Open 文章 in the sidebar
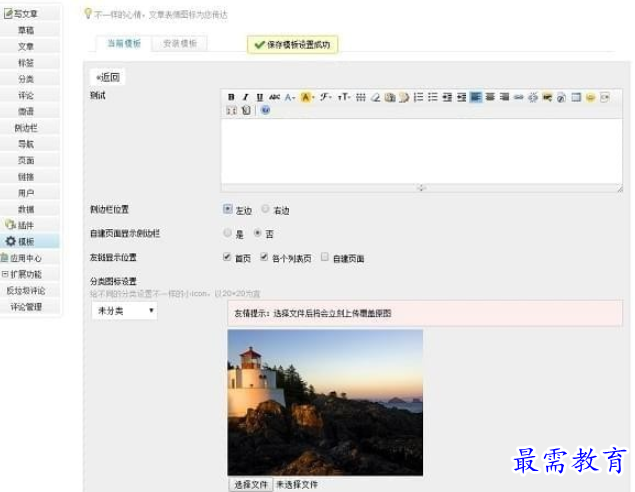 click(26, 47)
